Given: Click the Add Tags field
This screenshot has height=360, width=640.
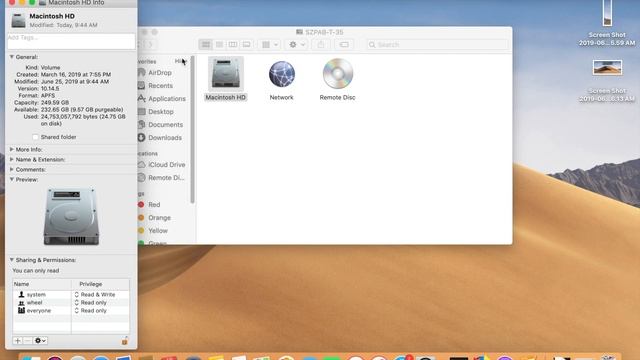Looking at the screenshot, I should [x=71, y=41].
